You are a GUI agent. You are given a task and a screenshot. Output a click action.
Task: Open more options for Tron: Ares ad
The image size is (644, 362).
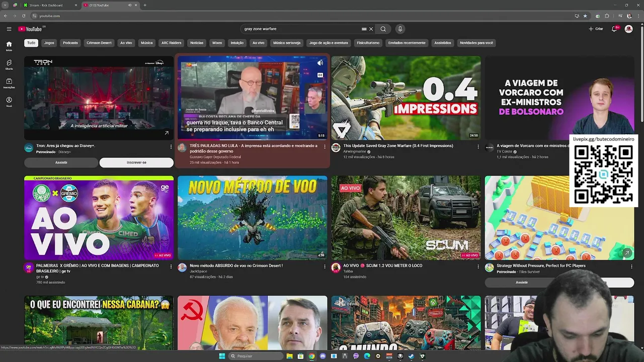[171, 146]
